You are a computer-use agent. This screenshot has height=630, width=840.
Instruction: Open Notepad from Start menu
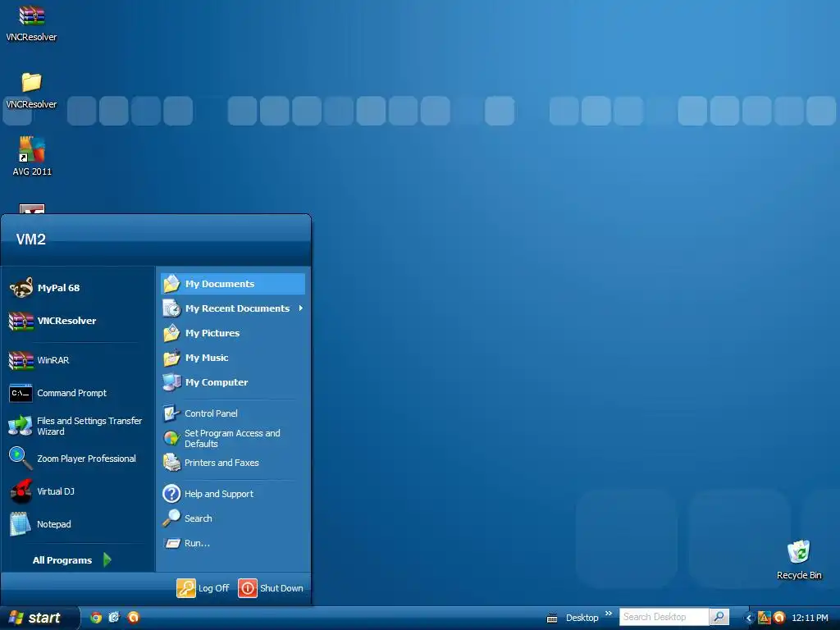point(78,524)
